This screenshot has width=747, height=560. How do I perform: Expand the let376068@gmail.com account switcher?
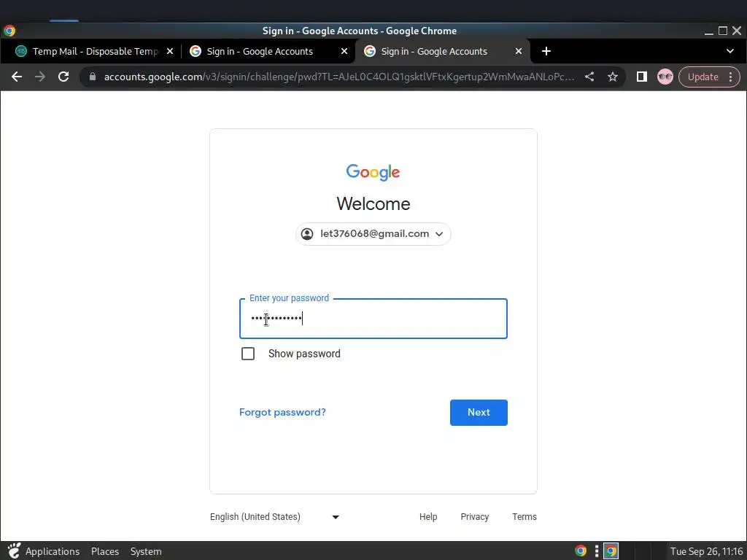coord(373,234)
